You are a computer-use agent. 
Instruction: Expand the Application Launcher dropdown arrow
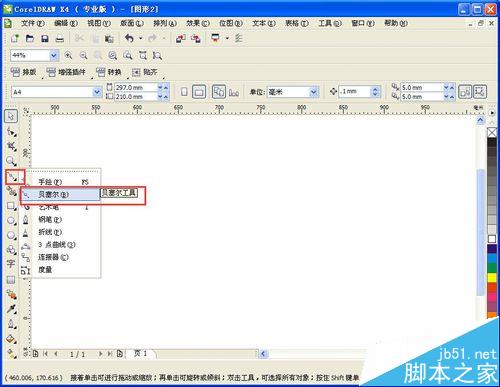click(227, 39)
